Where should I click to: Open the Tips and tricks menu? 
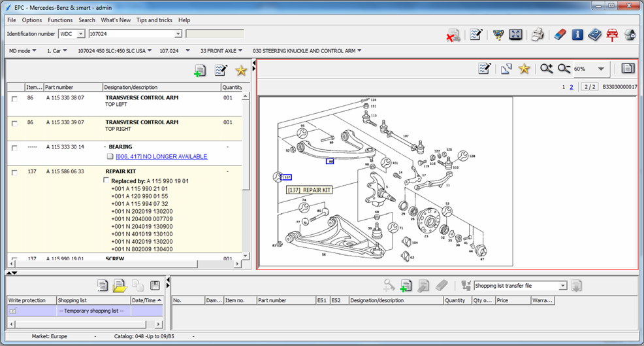pos(154,20)
